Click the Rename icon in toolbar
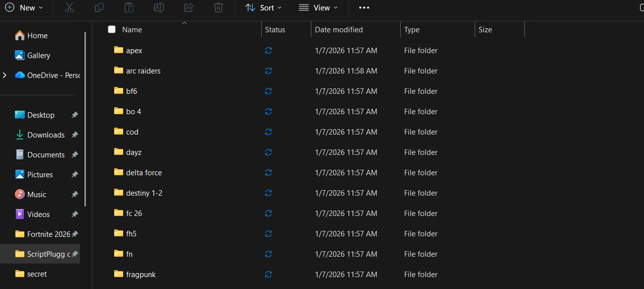This screenshot has height=289, width=644. pyautogui.click(x=158, y=7)
